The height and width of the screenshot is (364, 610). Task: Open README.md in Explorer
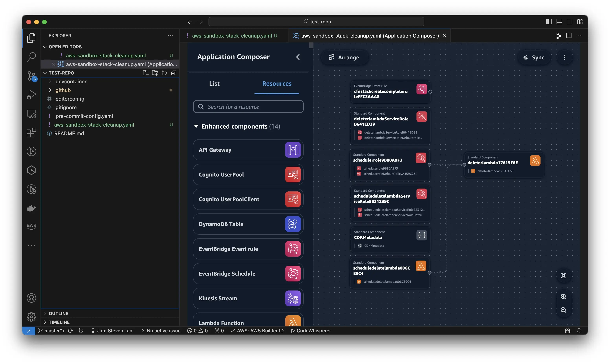coord(69,133)
